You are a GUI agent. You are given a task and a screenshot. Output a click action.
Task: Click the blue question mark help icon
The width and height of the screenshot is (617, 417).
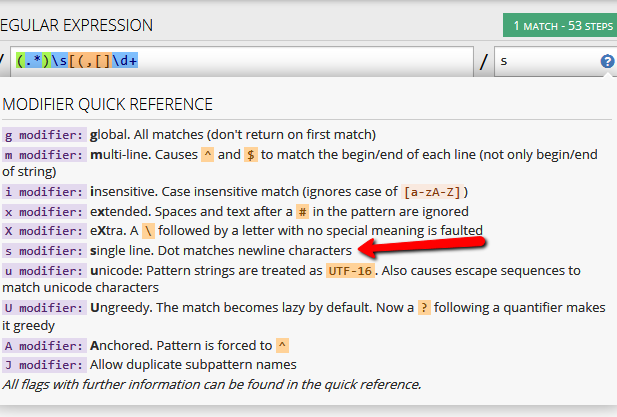607,61
